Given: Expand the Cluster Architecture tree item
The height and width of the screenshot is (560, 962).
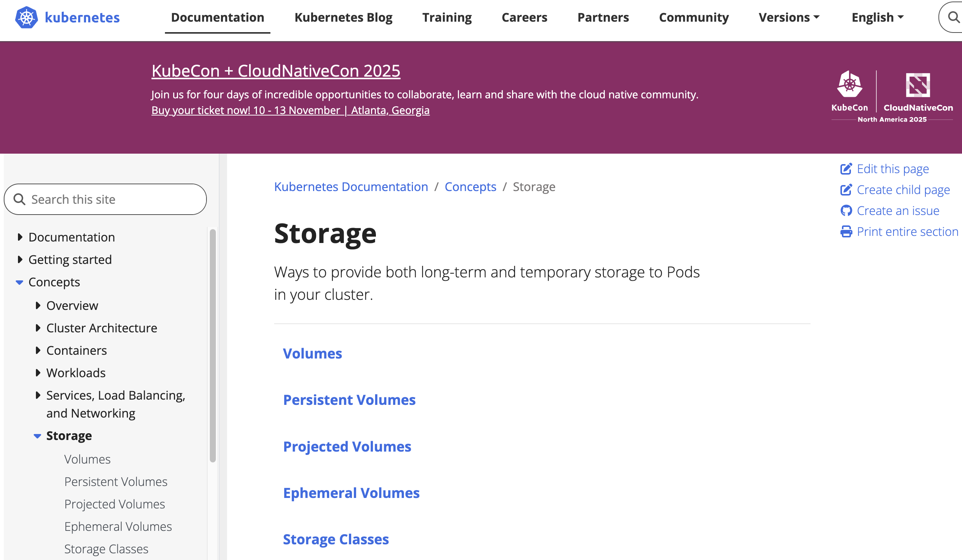Looking at the screenshot, I should coord(38,328).
